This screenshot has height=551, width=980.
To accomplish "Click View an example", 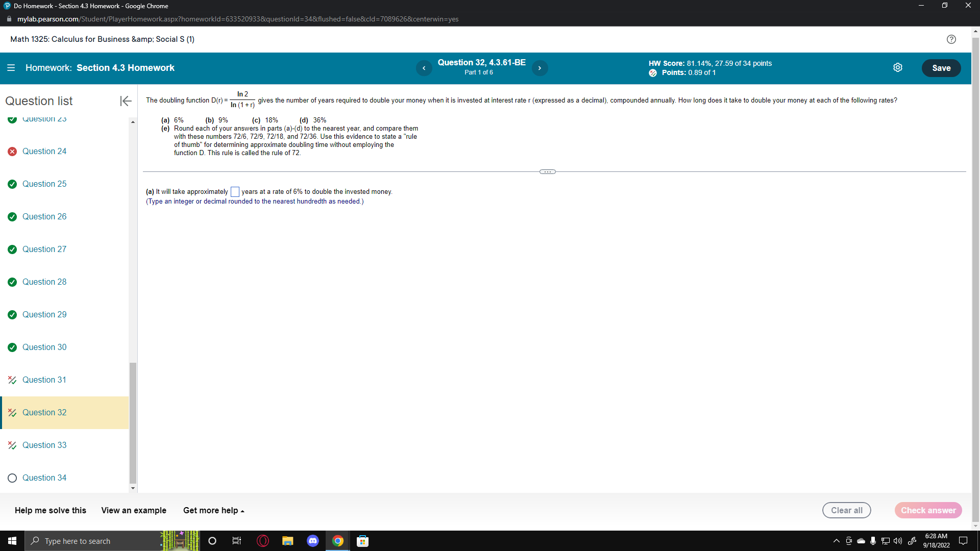I will tap(134, 510).
